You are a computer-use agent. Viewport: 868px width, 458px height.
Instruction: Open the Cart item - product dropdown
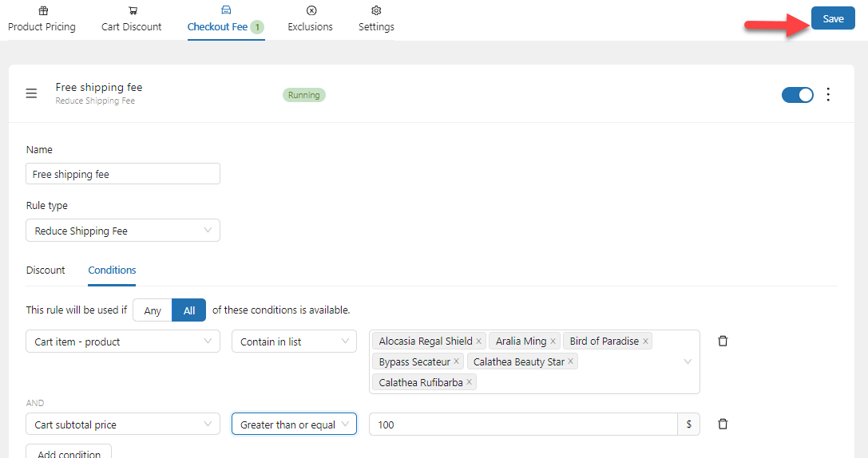pos(123,342)
